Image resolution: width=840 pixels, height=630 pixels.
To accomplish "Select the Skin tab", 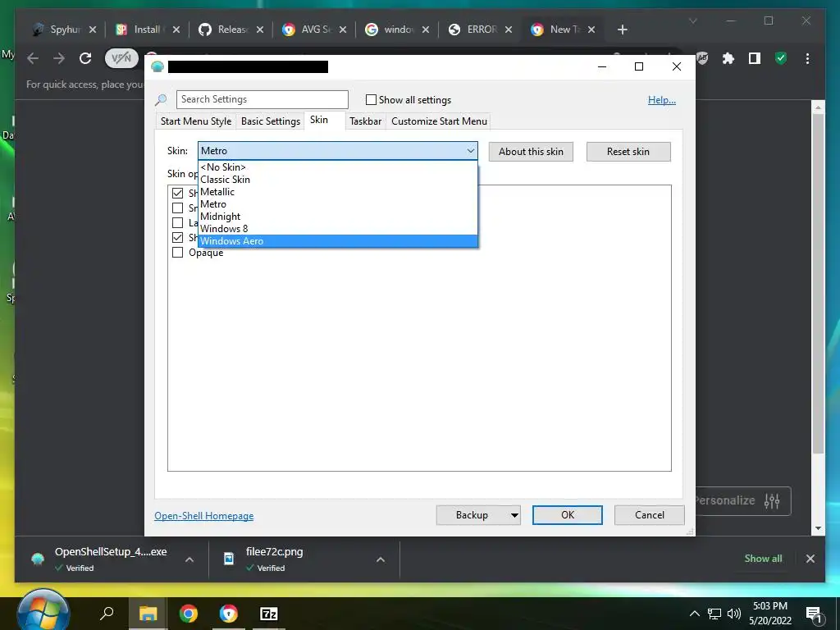I will (319, 120).
